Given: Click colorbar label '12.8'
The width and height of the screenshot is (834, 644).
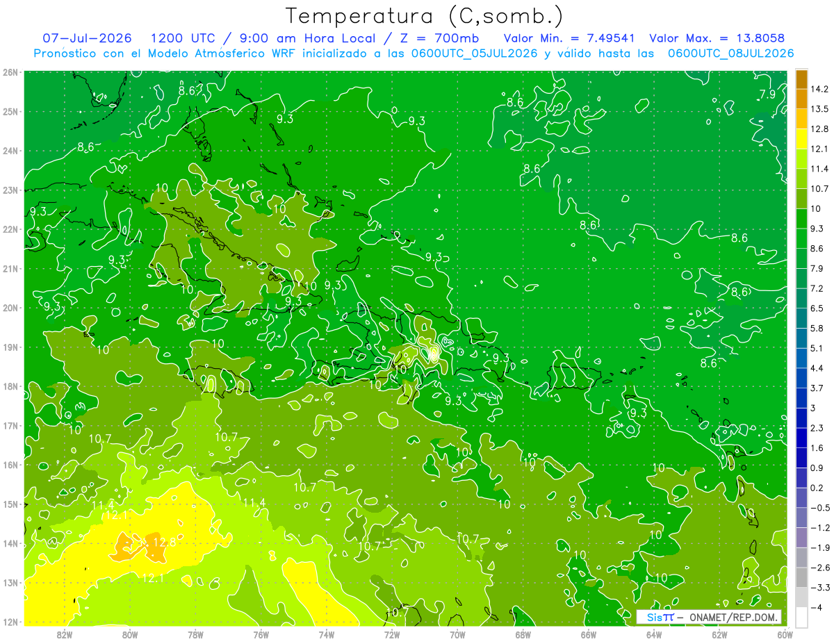Looking at the screenshot, I should coord(820,129).
